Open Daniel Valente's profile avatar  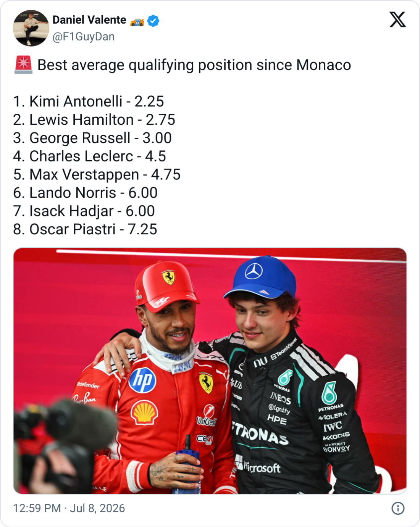pos(31,28)
